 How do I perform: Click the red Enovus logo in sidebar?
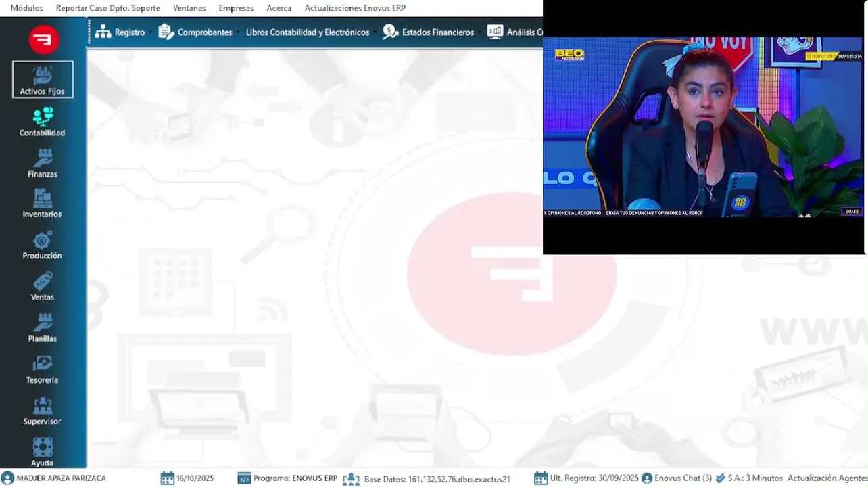point(43,39)
